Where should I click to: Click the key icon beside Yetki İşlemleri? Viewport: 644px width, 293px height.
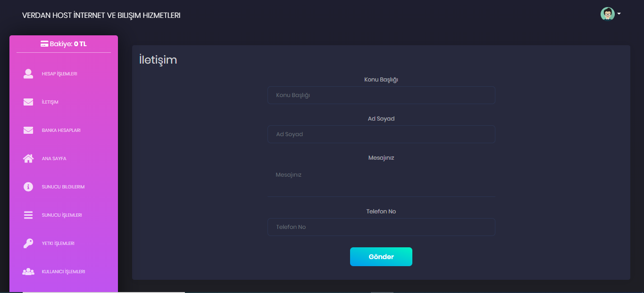(x=28, y=244)
